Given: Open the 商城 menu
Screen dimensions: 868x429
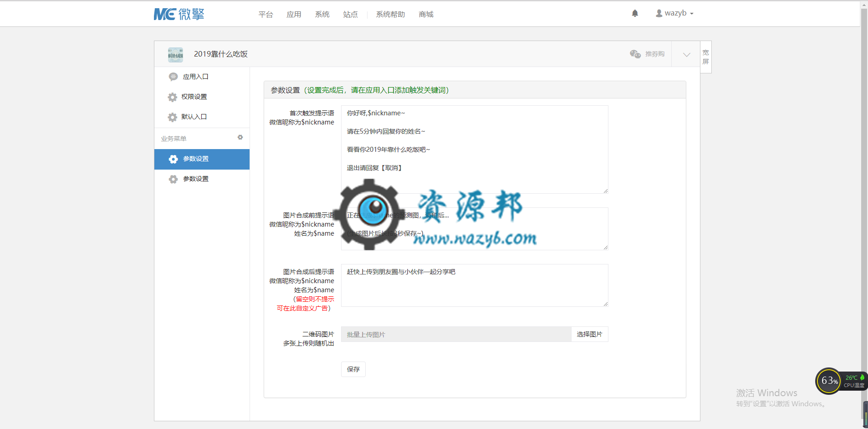Looking at the screenshot, I should 426,14.
